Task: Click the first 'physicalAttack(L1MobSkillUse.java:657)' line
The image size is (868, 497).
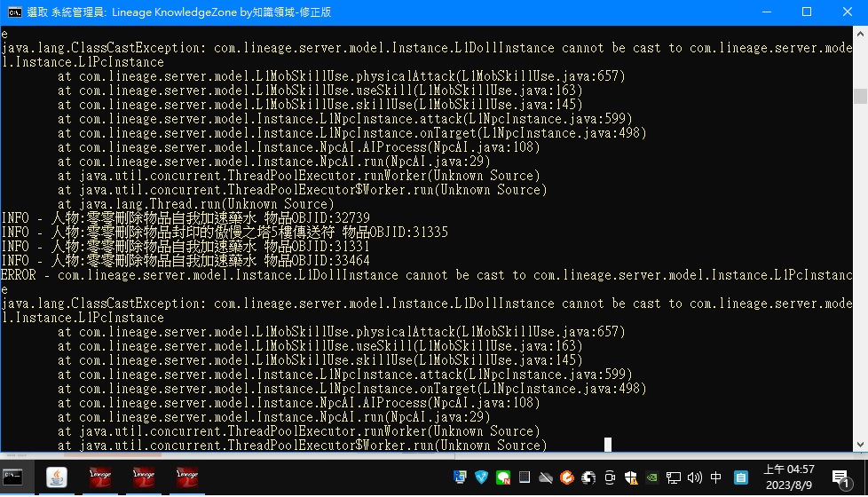Action: point(342,76)
